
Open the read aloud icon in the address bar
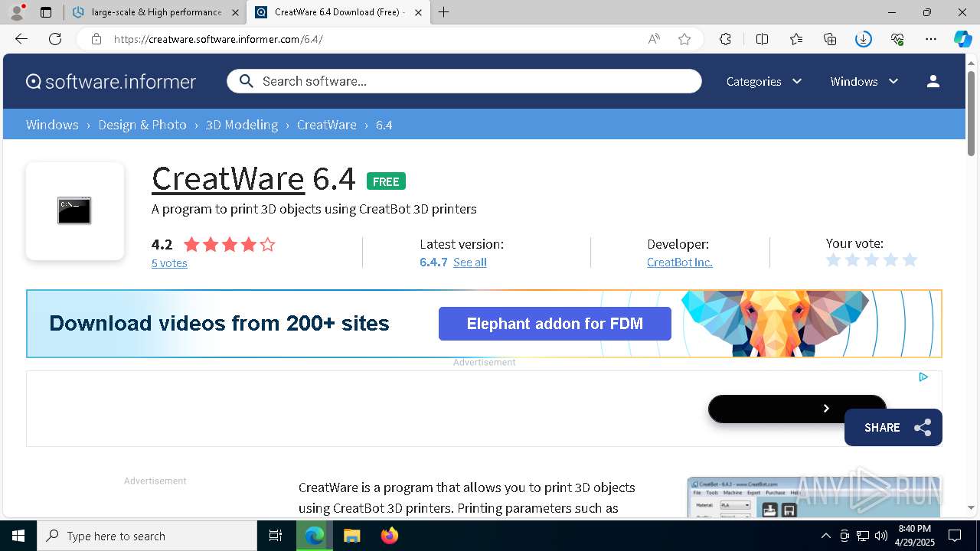pyautogui.click(x=654, y=39)
